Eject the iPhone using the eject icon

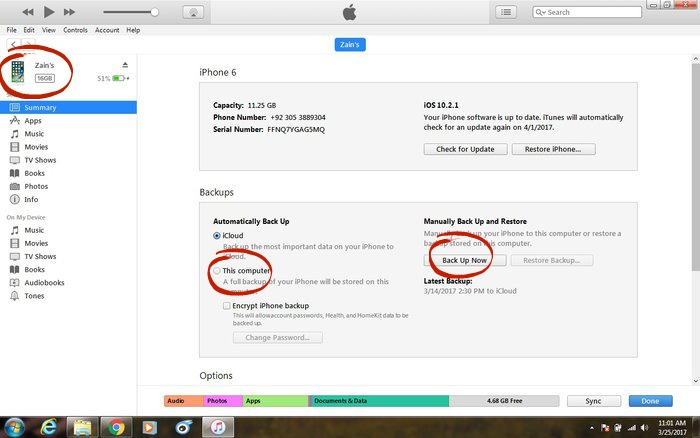(x=125, y=65)
